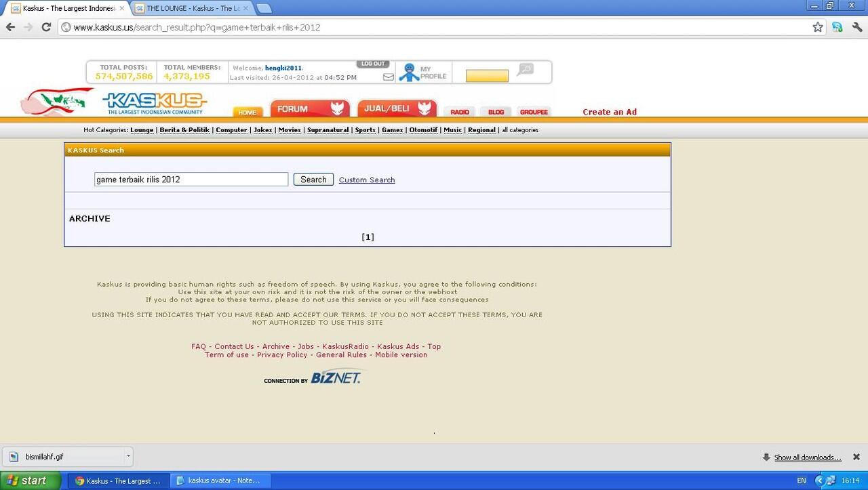
Task: Open the FAQ footer link
Action: tap(199, 346)
